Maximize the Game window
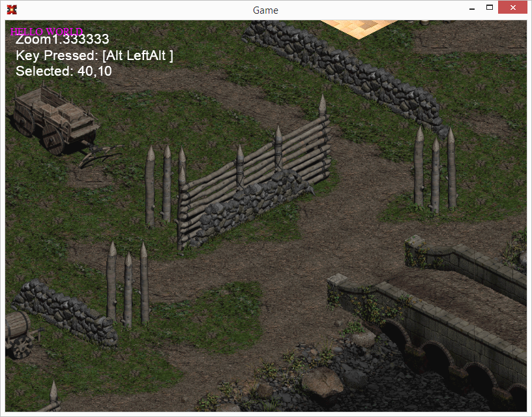 click(x=489, y=7)
